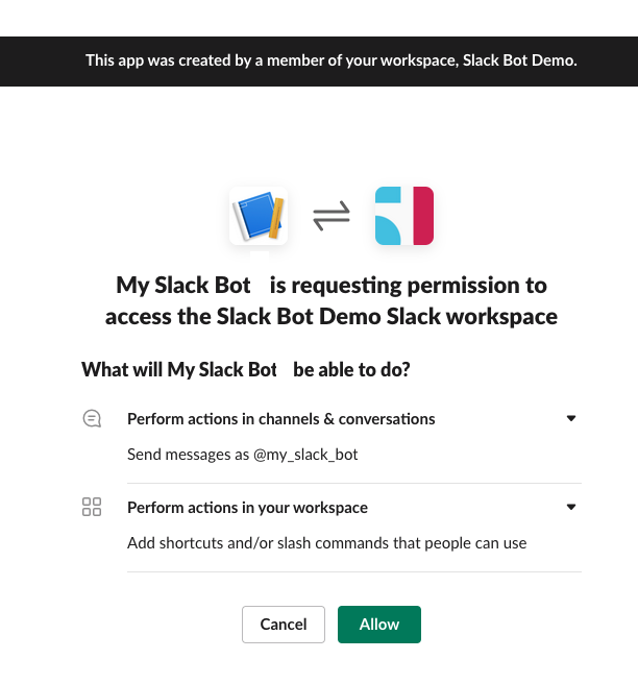Expand channels & conversations permission arrow
Viewport: 639px width, 685px height.
pyautogui.click(x=571, y=419)
